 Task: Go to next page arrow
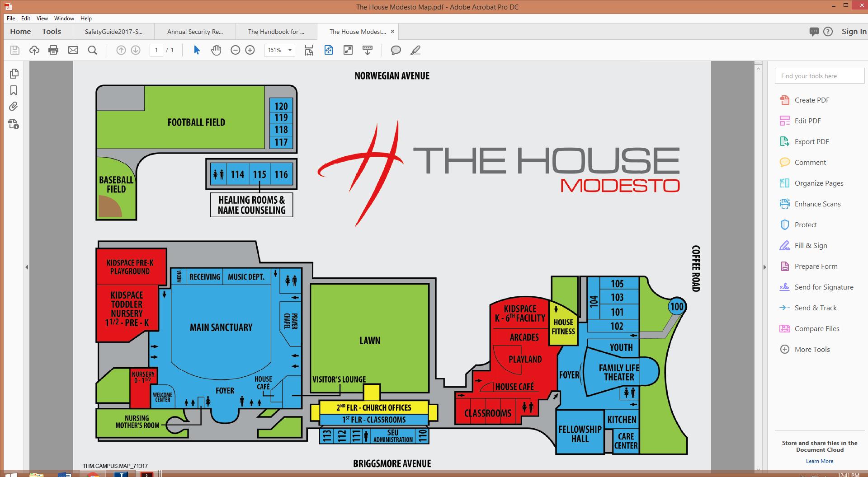(136, 50)
